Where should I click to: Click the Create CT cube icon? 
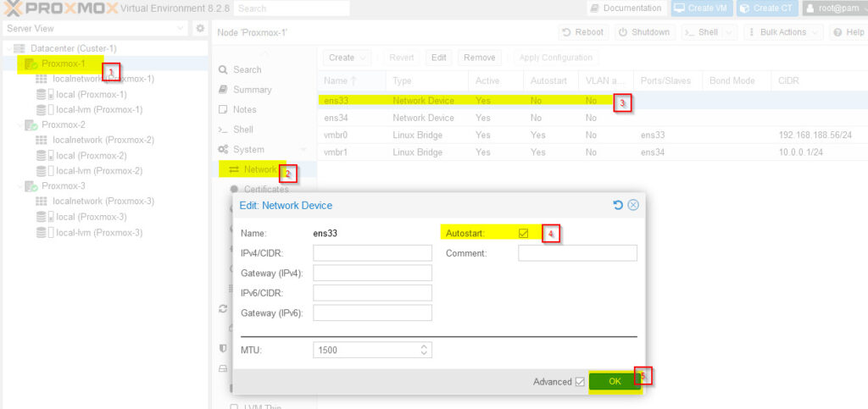745,8
